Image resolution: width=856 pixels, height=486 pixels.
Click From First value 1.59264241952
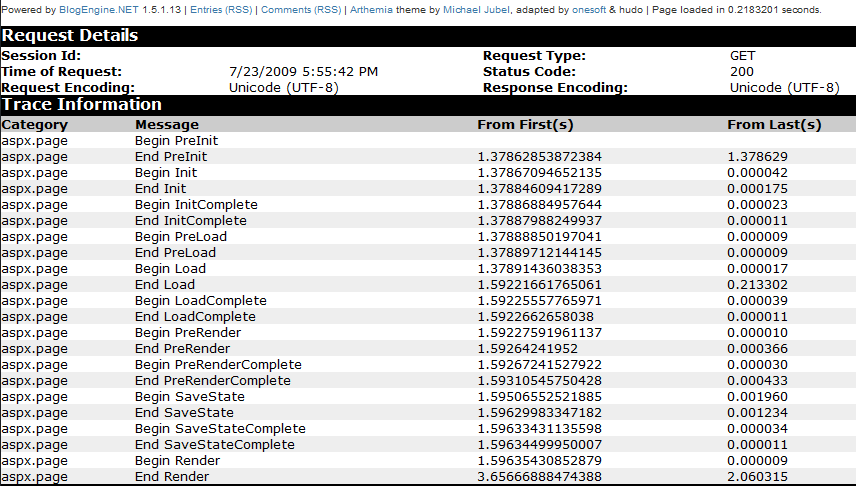527,348
